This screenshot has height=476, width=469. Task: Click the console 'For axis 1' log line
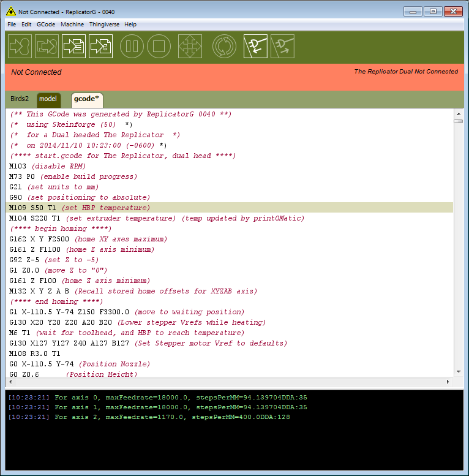tap(157, 407)
